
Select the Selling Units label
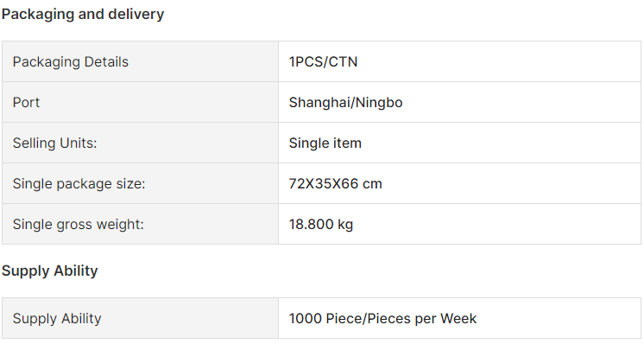coord(54,143)
